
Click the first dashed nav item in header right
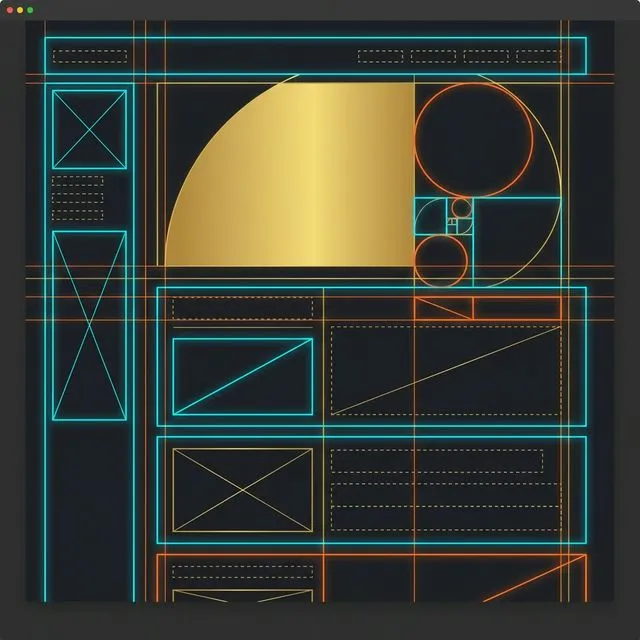380,56
